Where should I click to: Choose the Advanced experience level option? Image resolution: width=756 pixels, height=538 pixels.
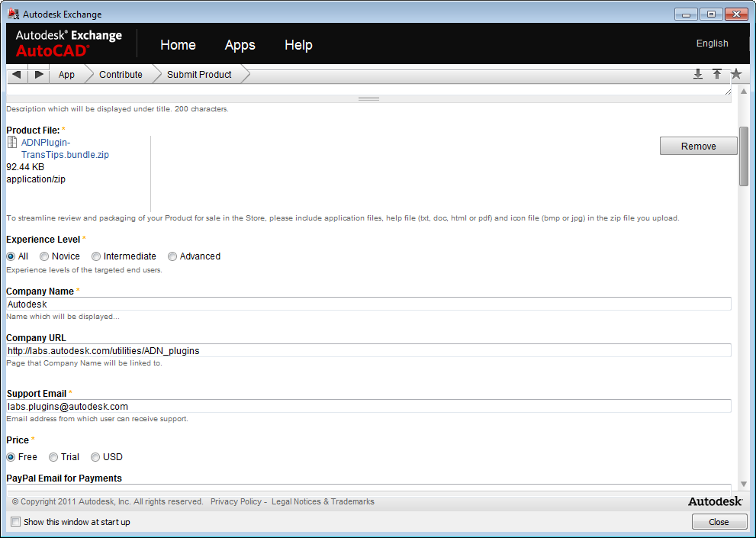click(172, 256)
